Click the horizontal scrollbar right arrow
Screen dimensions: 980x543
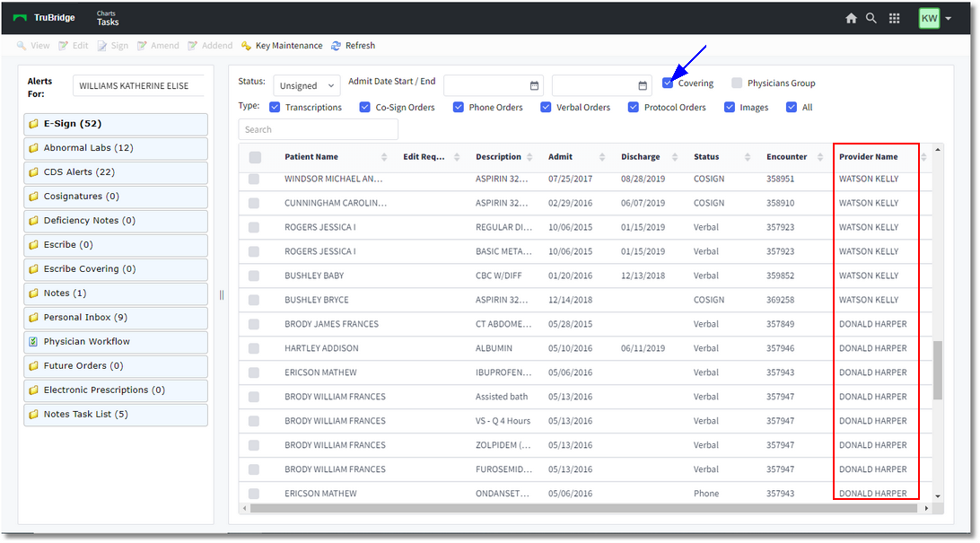[926, 509]
